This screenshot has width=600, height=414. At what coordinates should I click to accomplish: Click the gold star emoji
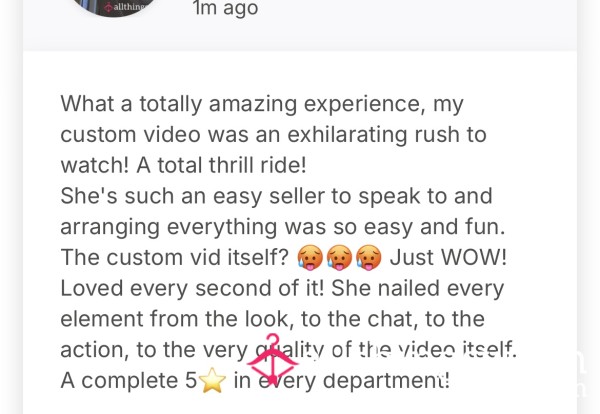(212, 380)
